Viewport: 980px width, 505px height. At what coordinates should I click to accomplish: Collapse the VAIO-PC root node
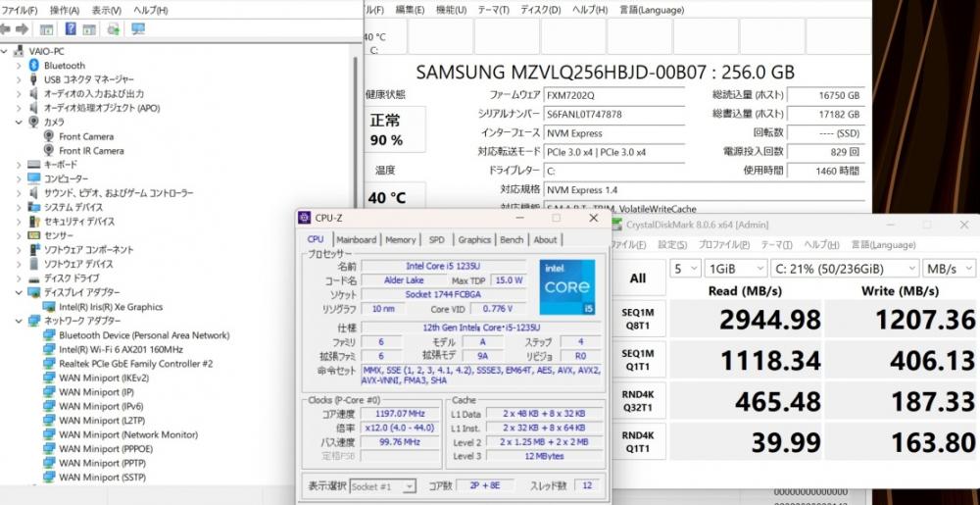(5, 51)
